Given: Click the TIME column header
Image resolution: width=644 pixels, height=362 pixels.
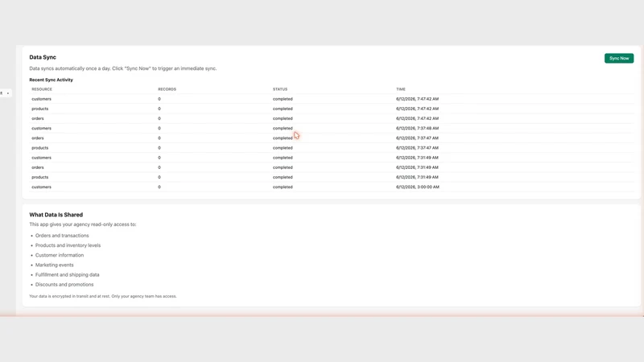Looking at the screenshot, I should (x=400, y=89).
